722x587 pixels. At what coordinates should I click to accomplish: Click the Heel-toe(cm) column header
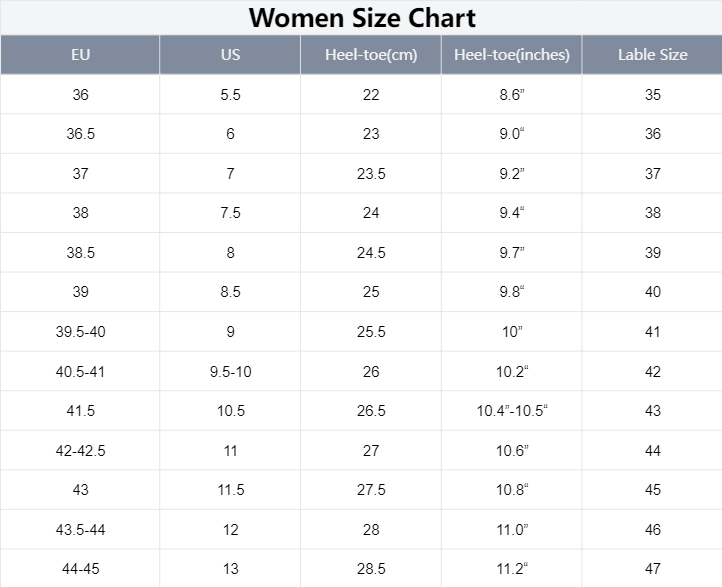click(371, 55)
